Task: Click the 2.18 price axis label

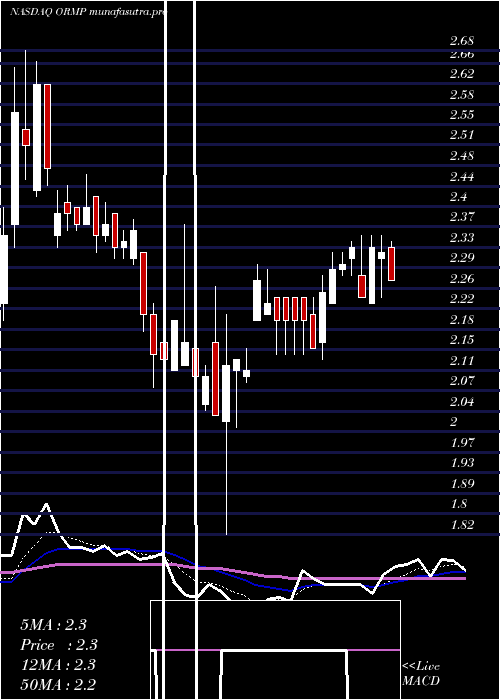Action: coord(462,320)
